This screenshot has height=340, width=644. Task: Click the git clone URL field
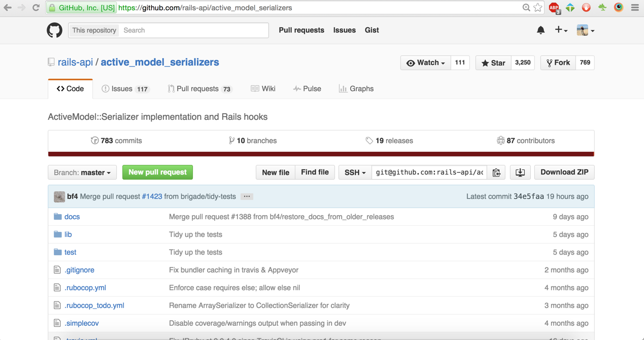click(x=429, y=173)
